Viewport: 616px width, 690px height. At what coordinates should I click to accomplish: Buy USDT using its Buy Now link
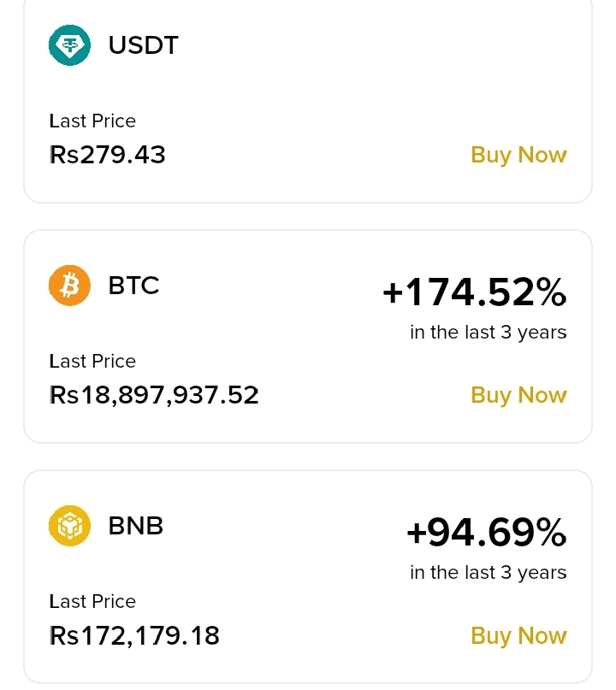pos(518,155)
